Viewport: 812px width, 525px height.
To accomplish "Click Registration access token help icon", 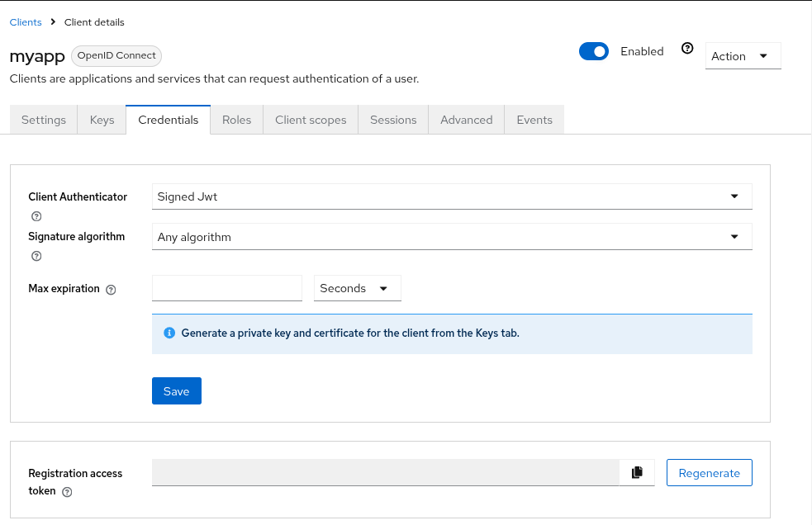I will tap(68, 492).
